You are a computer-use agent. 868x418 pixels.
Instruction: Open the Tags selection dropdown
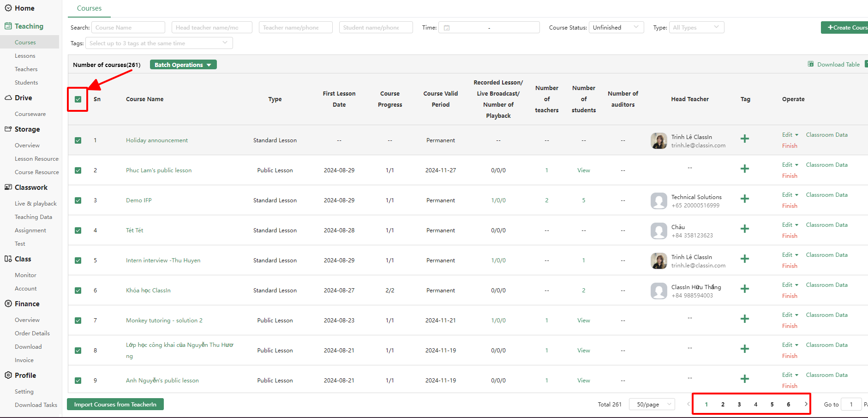coord(159,43)
